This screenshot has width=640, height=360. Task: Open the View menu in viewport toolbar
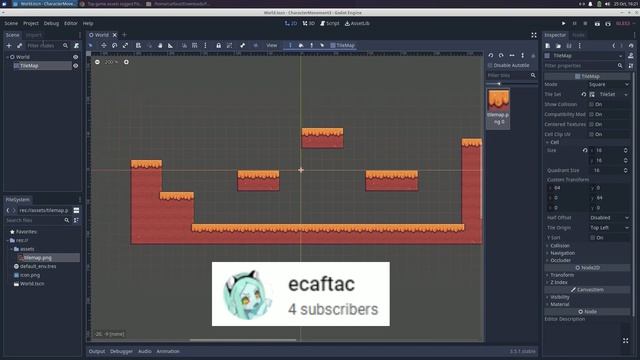tap(272, 45)
